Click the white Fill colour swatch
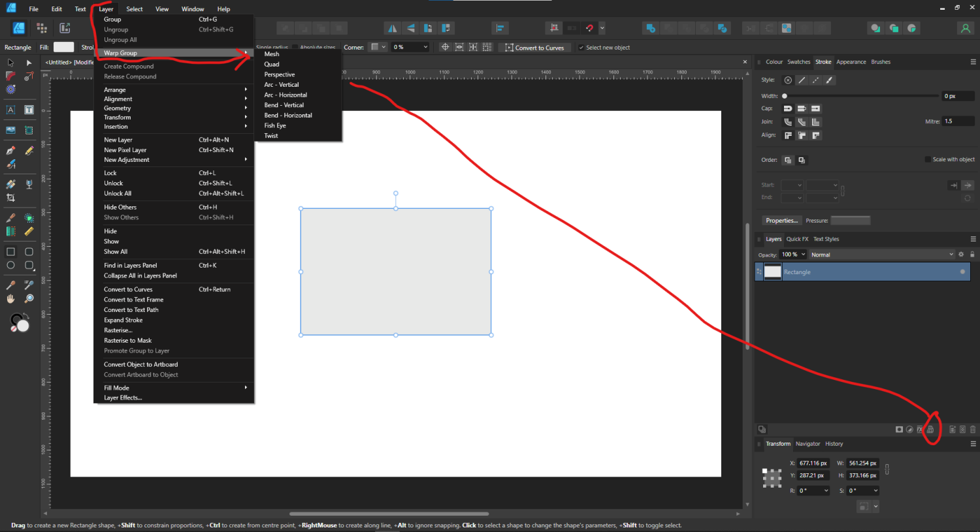The height and width of the screenshot is (532, 980). tap(62, 47)
